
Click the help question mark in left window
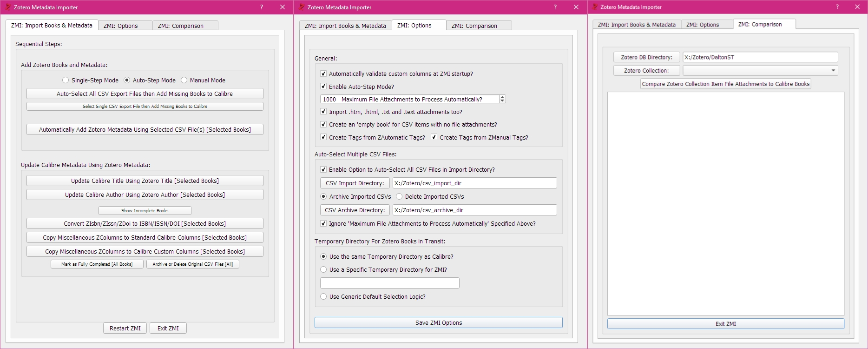coord(262,7)
